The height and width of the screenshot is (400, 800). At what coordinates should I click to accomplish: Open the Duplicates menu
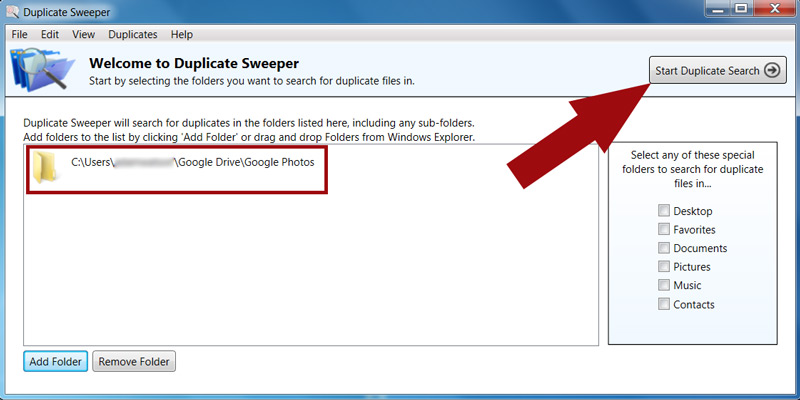tap(133, 34)
